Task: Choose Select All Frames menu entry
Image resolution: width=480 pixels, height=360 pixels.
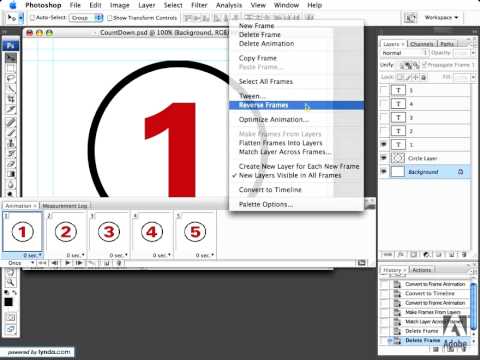Action: 266,81
